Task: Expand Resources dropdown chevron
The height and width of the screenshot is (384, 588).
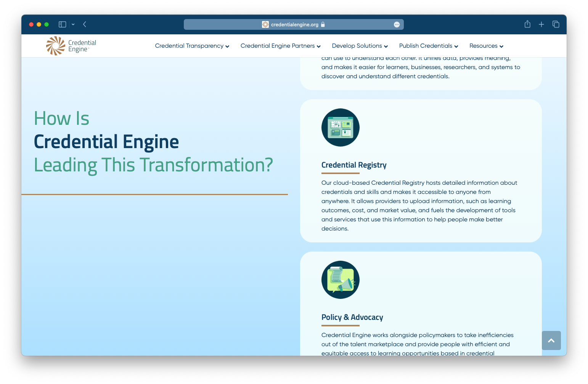Action: pos(501,47)
